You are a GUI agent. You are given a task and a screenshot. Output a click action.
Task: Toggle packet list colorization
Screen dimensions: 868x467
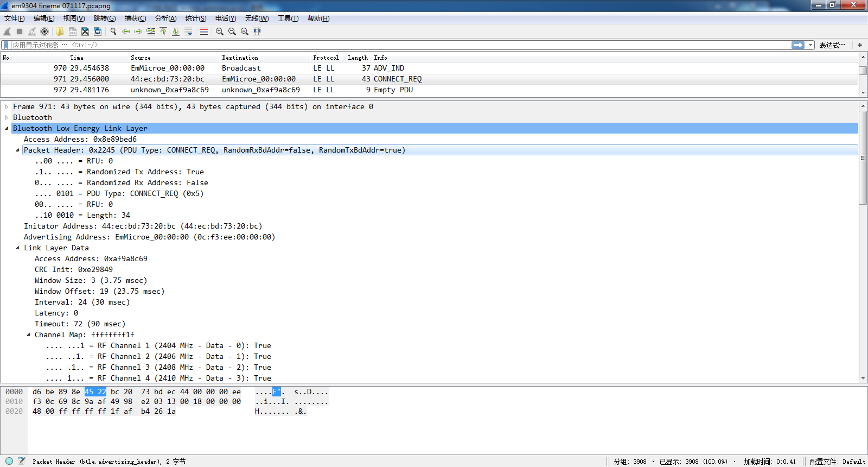click(x=204, y=31)
